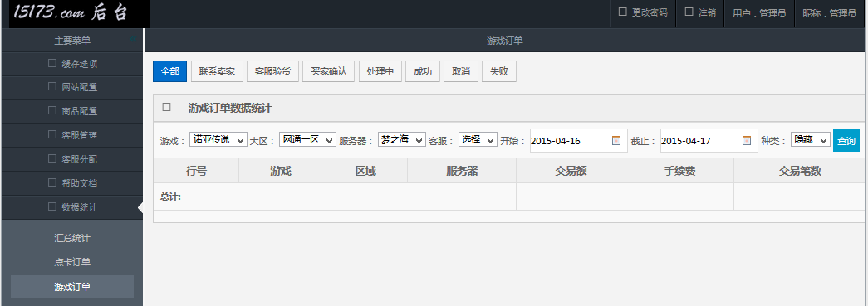Click the icon beside 缓存选项

[x=52, y=63]
